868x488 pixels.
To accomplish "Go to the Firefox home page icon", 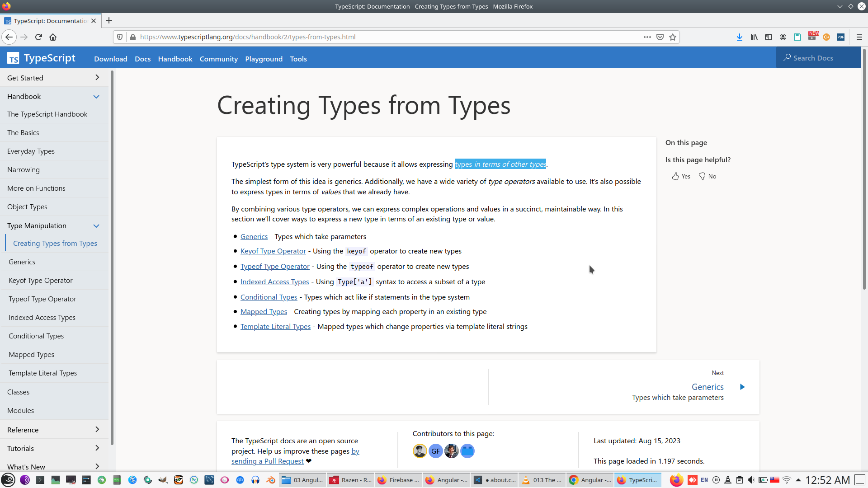I will point(53,37).
